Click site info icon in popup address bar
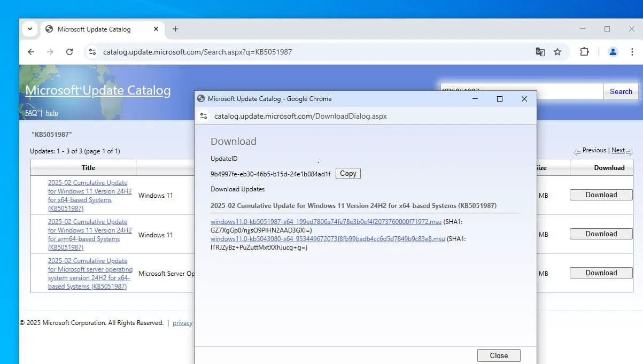 [203, 116]
